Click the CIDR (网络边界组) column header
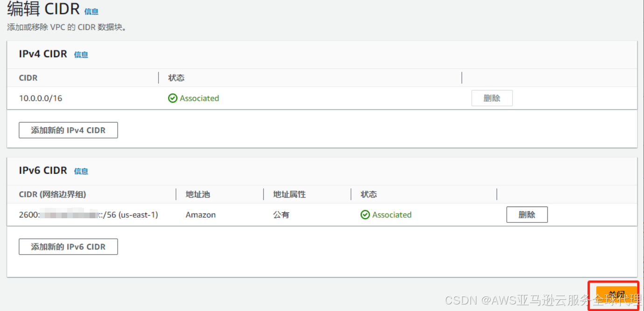The image size is (644, 311). (x=52, y=194)
